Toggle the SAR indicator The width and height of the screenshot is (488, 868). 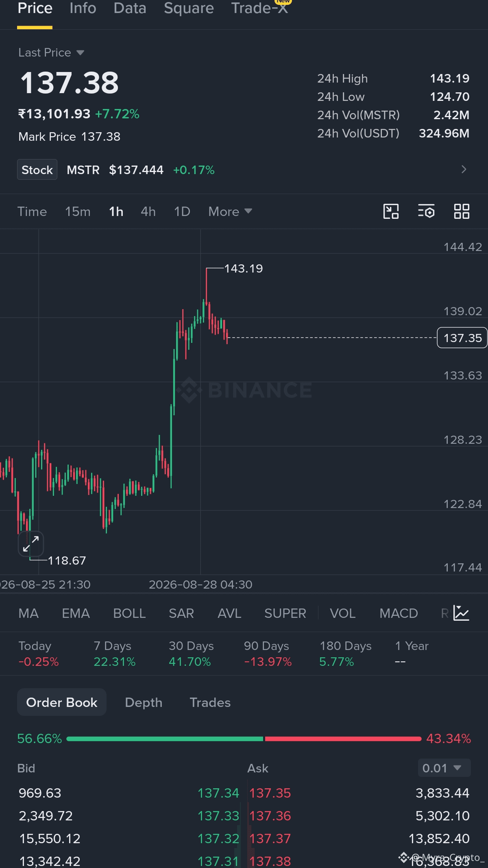181,613
